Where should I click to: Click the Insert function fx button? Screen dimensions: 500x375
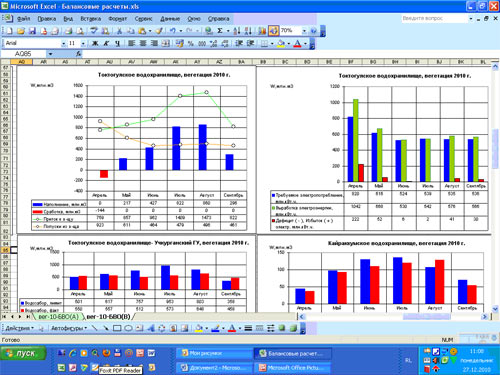(x=78, y=54)
